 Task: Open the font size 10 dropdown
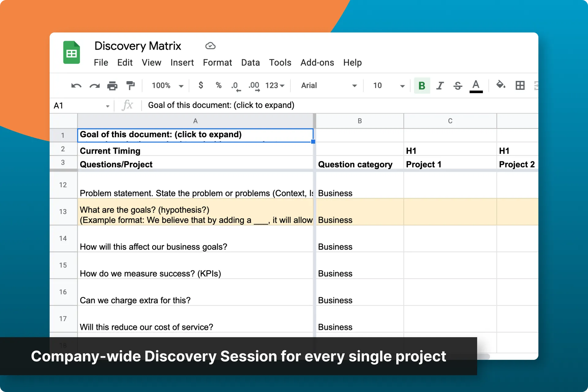pos(389,85)
